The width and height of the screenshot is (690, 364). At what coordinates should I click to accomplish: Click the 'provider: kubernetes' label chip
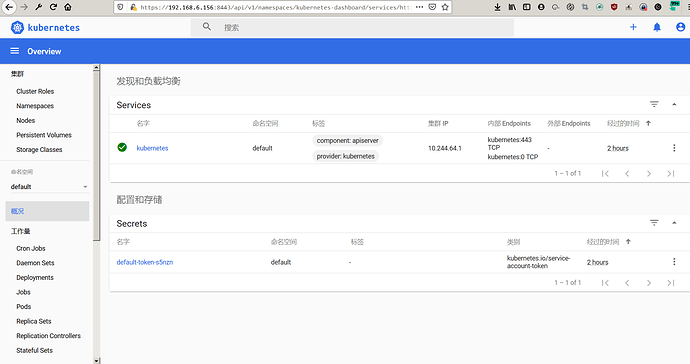(345, 156)
